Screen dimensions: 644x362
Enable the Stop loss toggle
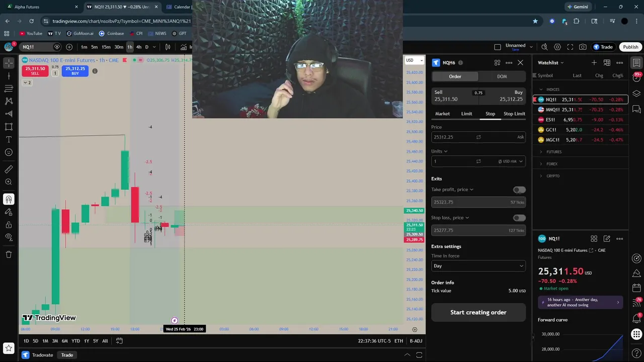coord(519,218)
